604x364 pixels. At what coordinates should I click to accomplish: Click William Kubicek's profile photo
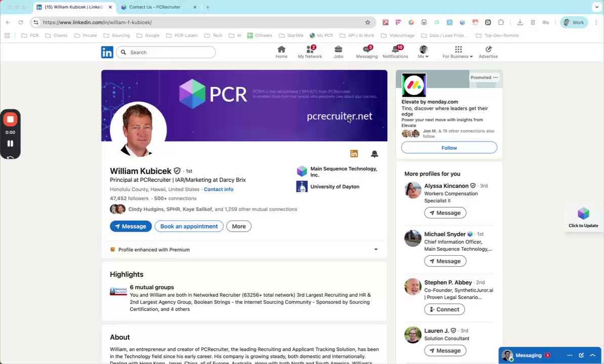point(138,129)
